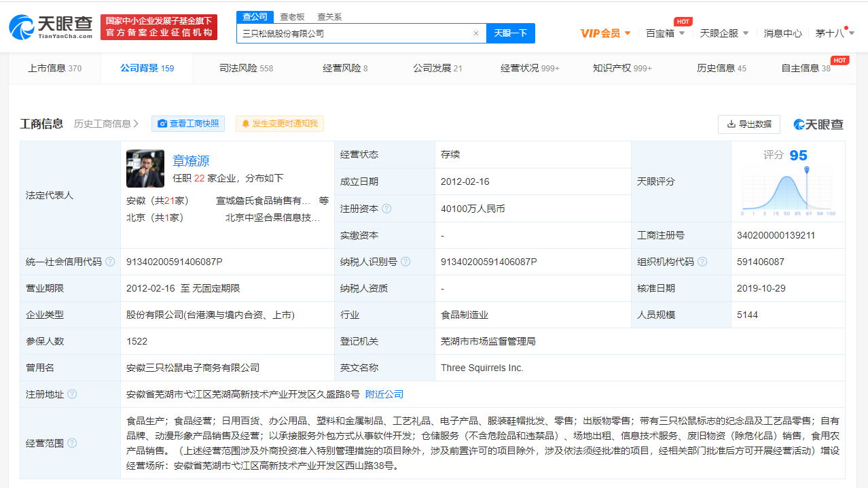Click former name 安徽三只松鼠电子商务有限公司

[x=193, y=368]
